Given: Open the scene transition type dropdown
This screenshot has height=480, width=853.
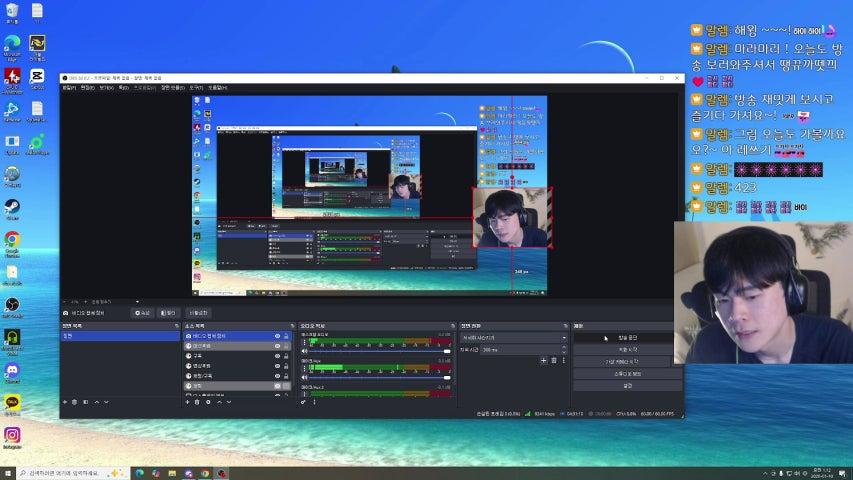Looking at the screenshot, I should [512, 337].
